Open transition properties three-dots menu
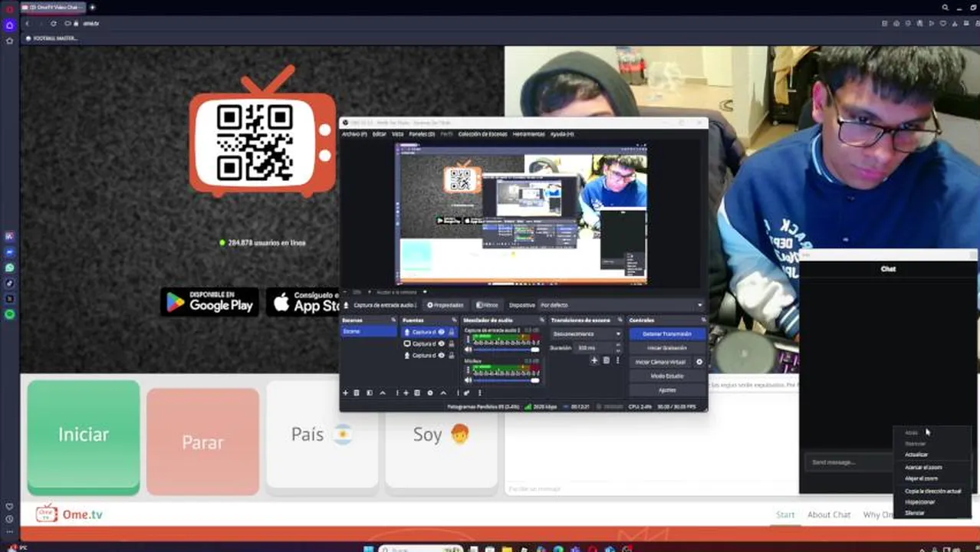 click(617, 360)
